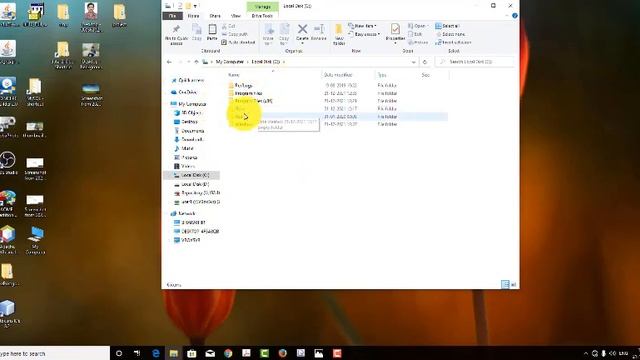Go back with the Back arrow
Image resolution: width=640 pixels, height=360 pixels.
click(169, 62)
